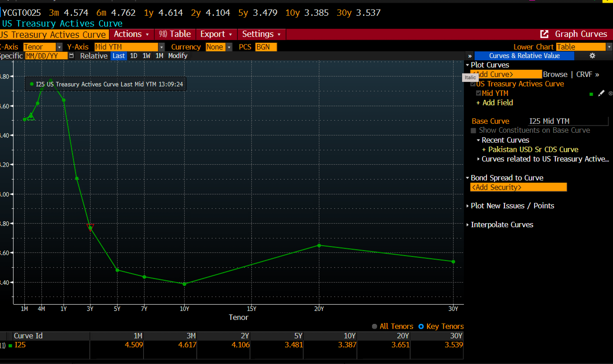The image size is (613, 364).
Task: Enable Show Constituents on Base Curve
Action: pyautogui.click(x=473, y=130)
